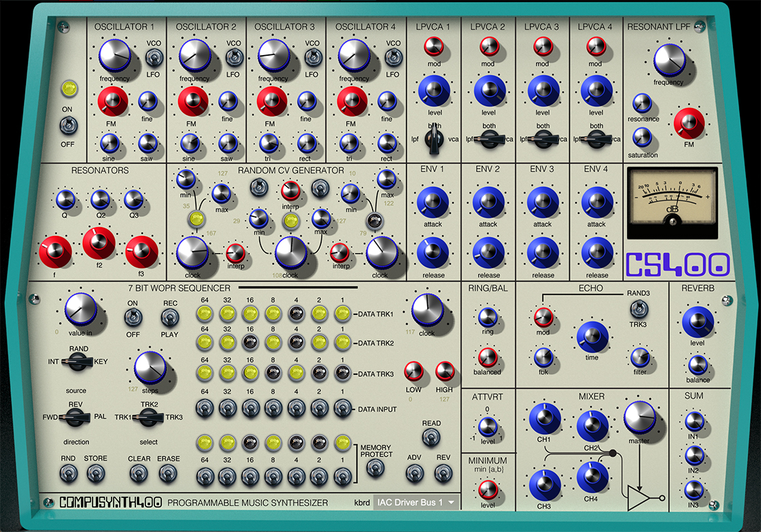Click the Oscillator 1 red FM knob
Image resolution: width=761 pixels, height=532 pixels.
(113, 101)
